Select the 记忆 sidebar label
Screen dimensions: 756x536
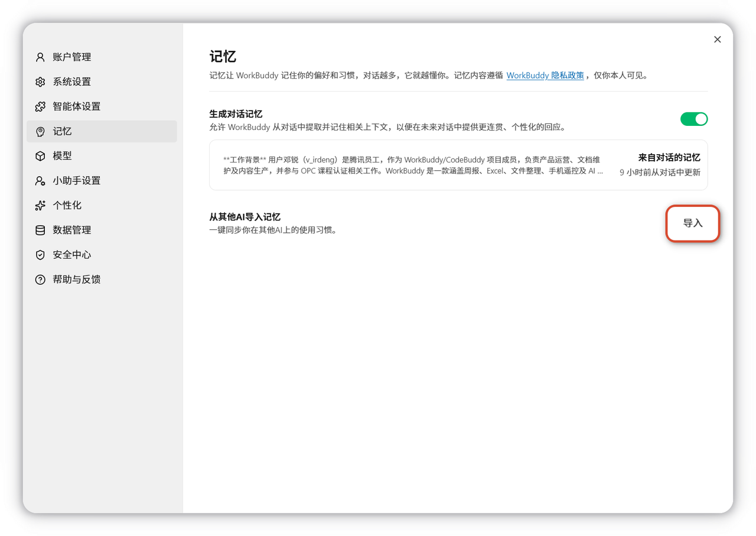tap(62, 132)
